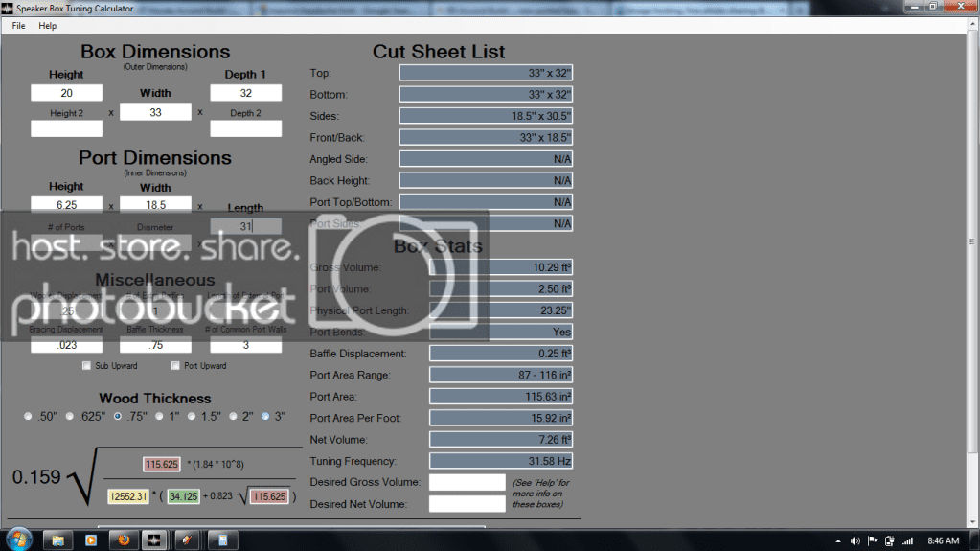980x551 pixels.
Task: Switch to Firefox in the taskbar
Action: [124, 540]
